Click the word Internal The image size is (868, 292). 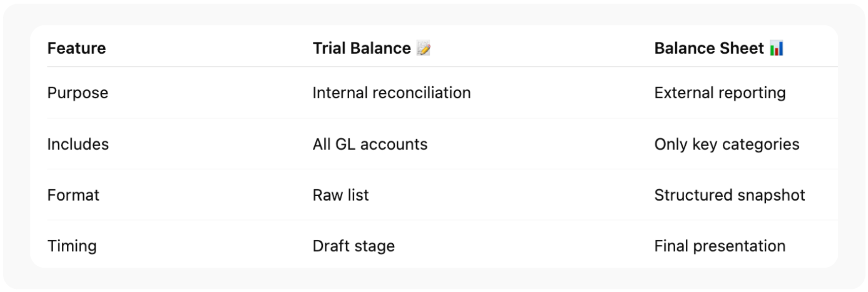click(340, 93)
